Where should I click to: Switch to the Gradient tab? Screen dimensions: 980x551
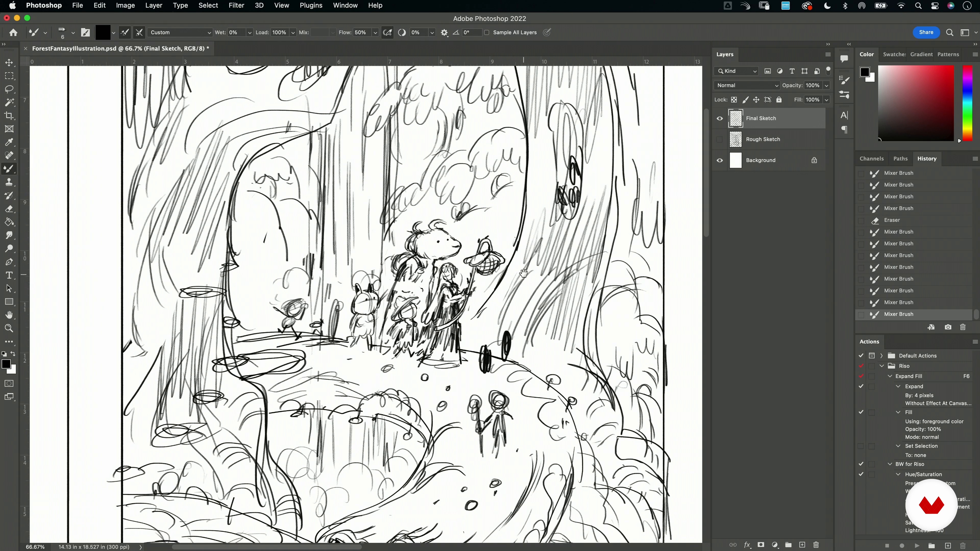pyautogui.click(x=921, y=54)
